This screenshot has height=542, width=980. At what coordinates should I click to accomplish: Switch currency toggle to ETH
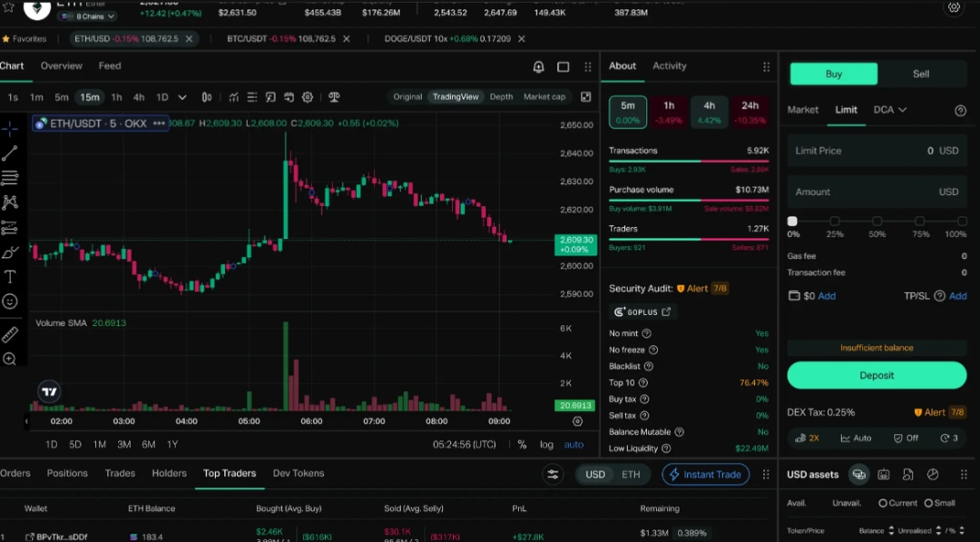(x=631, y=475)
